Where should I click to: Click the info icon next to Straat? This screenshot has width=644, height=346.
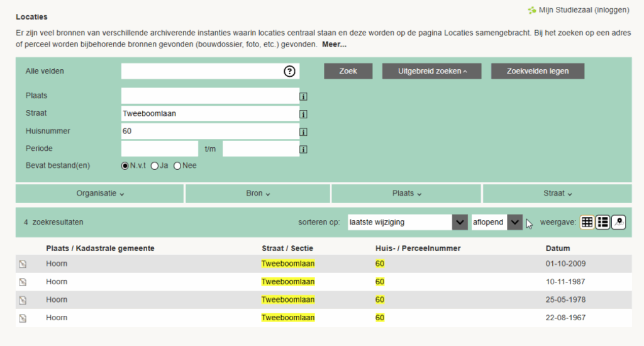(303, 114)
